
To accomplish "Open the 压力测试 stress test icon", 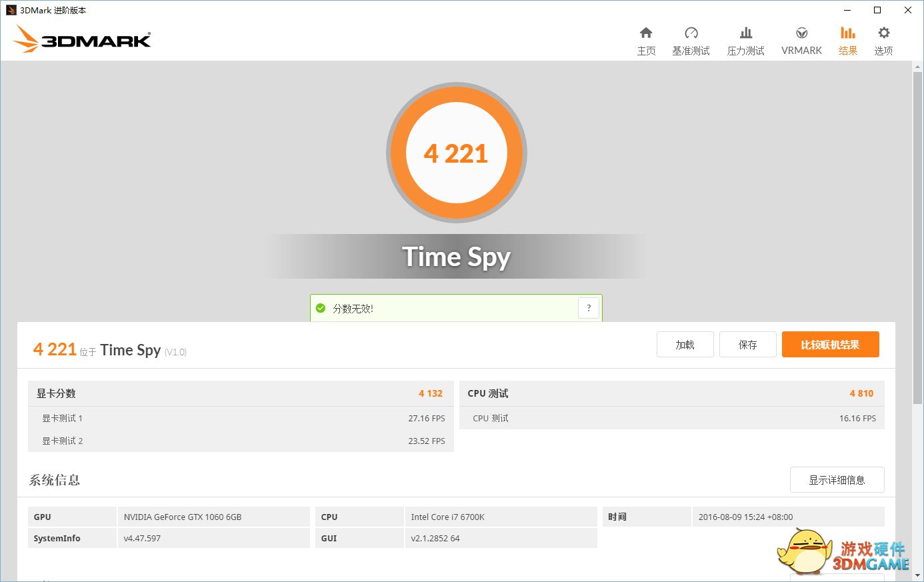I will [x=746, y=33].
